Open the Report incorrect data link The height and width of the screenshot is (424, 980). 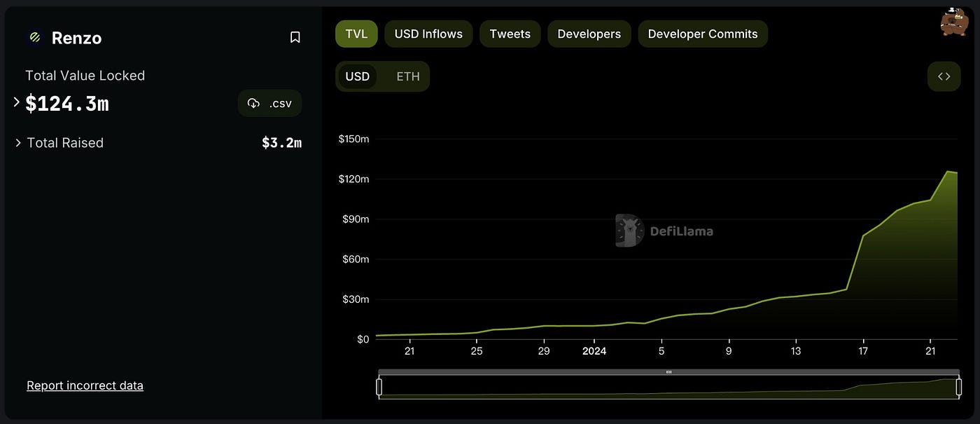point(85,385)
